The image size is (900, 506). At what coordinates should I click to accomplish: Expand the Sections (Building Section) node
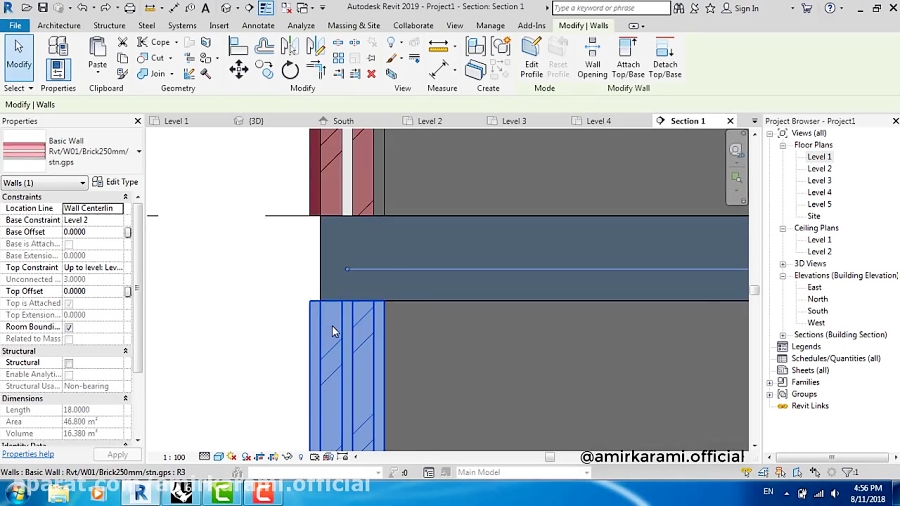(783, 335)
